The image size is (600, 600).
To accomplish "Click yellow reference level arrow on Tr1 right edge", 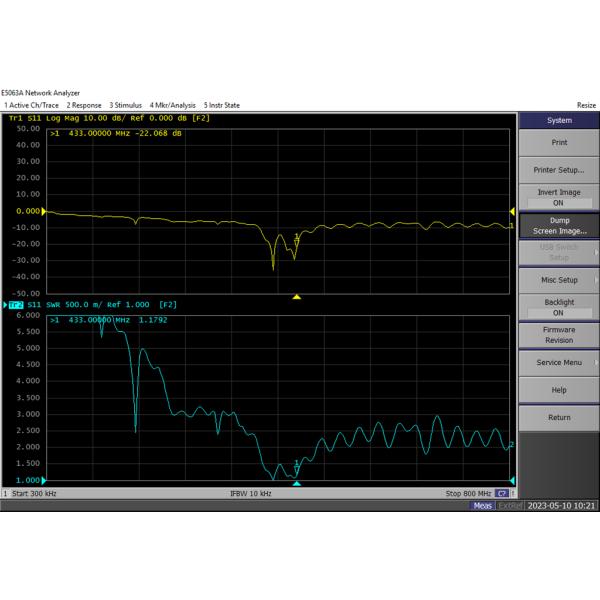I will click(513, 211).
